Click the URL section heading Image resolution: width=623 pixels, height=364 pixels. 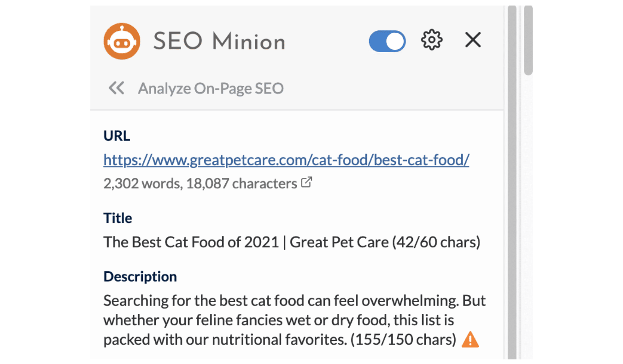117,136
